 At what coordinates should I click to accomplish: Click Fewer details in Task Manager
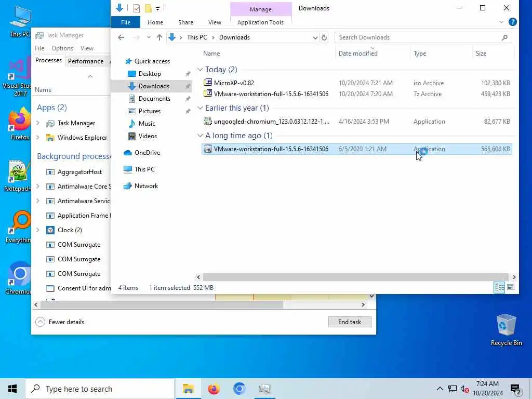click(x=60, y=322)
